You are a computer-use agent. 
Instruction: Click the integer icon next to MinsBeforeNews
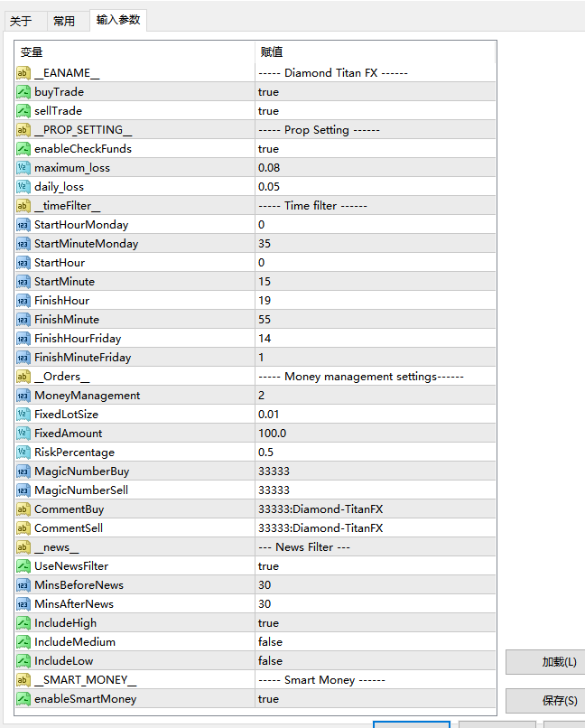[23, 585]
